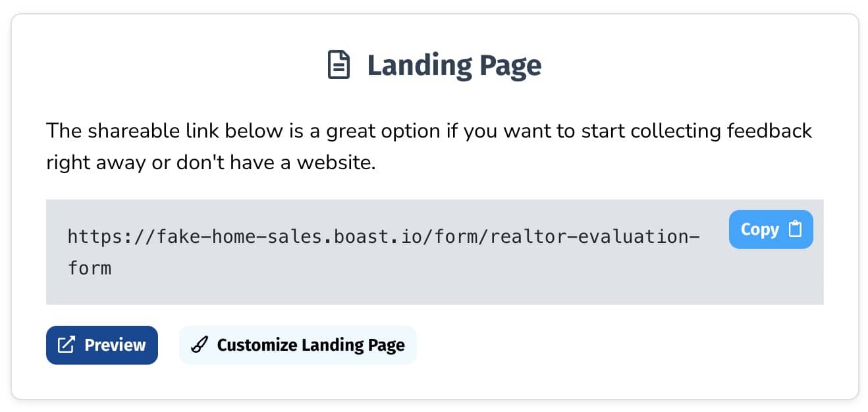Open Customize Landing Page
The height and width of the screenshot is (412, 868).
[x=298, y=345]
